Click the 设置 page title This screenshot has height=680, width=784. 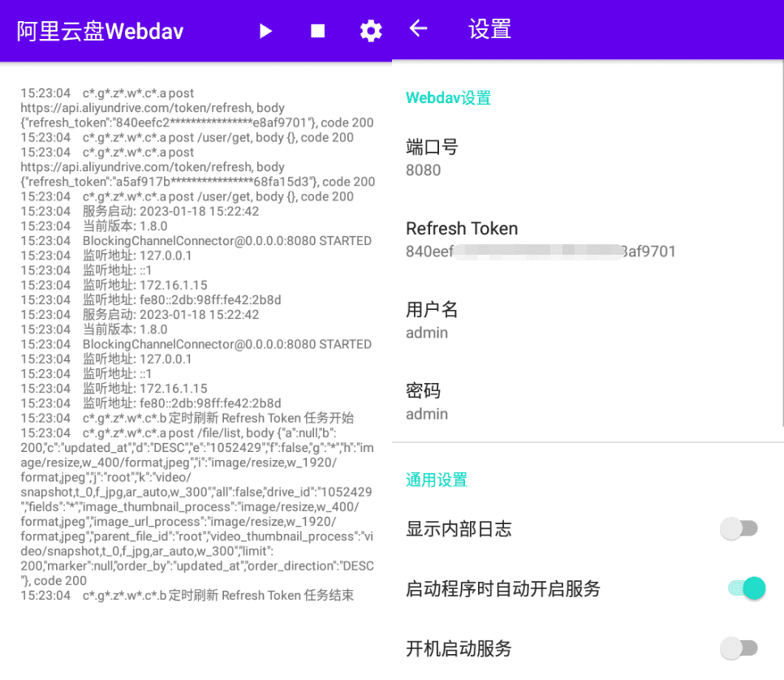489,30
